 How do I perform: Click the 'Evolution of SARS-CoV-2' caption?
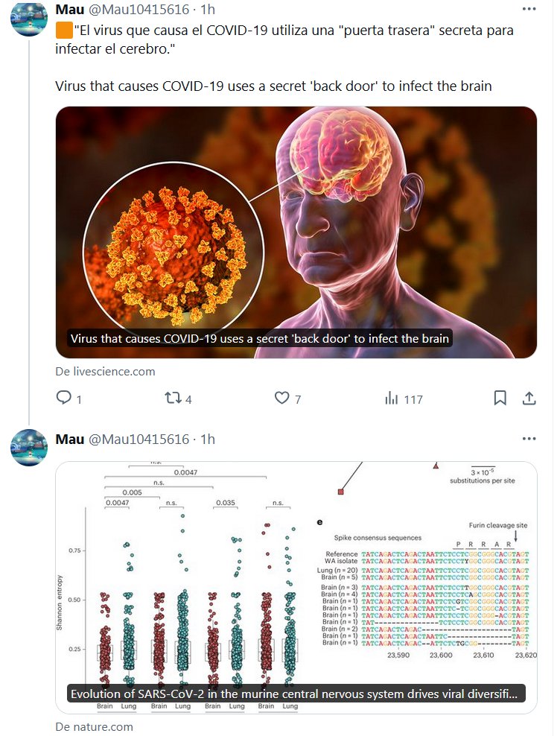coord(293,694)
